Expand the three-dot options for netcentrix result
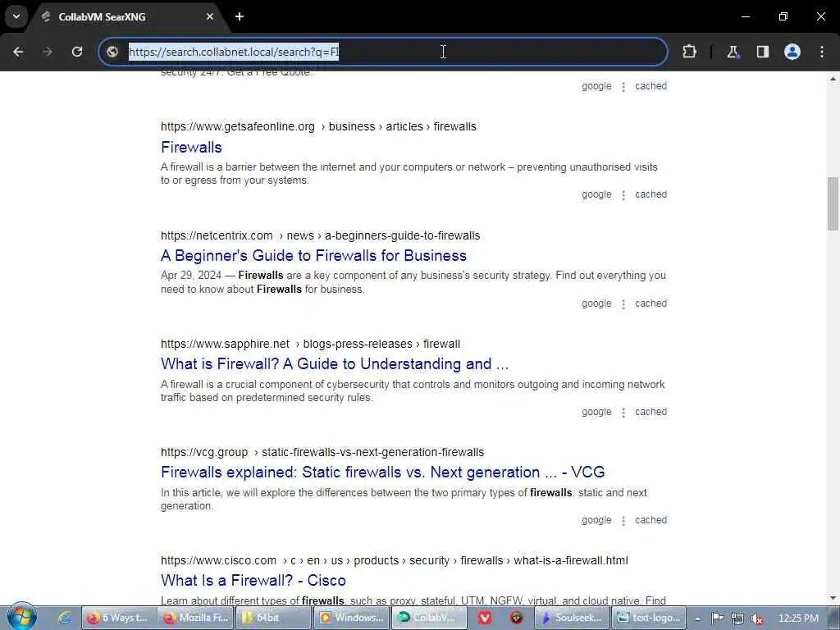The width and height of the screenshot is (840, 630). (x=623, y=304)
